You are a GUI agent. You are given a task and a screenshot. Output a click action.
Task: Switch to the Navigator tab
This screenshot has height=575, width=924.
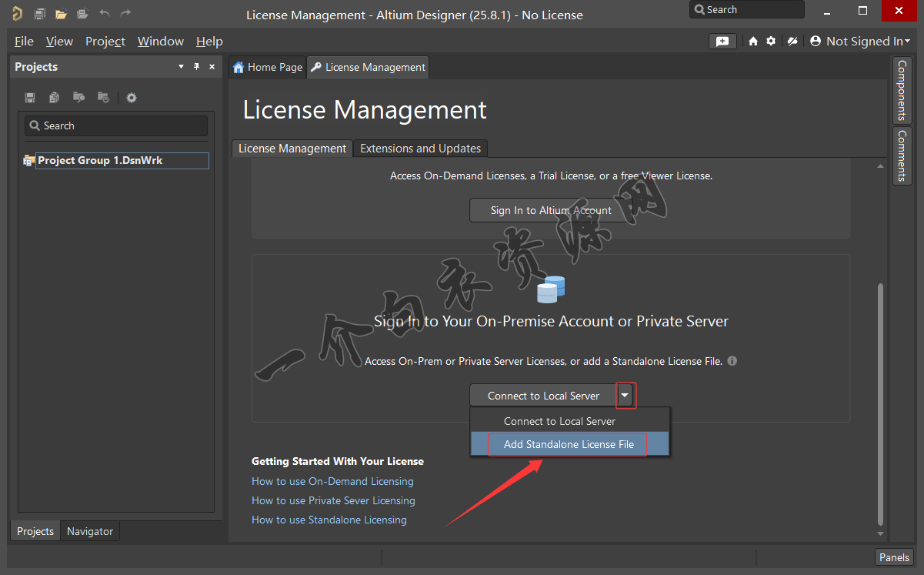pyautogui.click(x=90, y=531)
